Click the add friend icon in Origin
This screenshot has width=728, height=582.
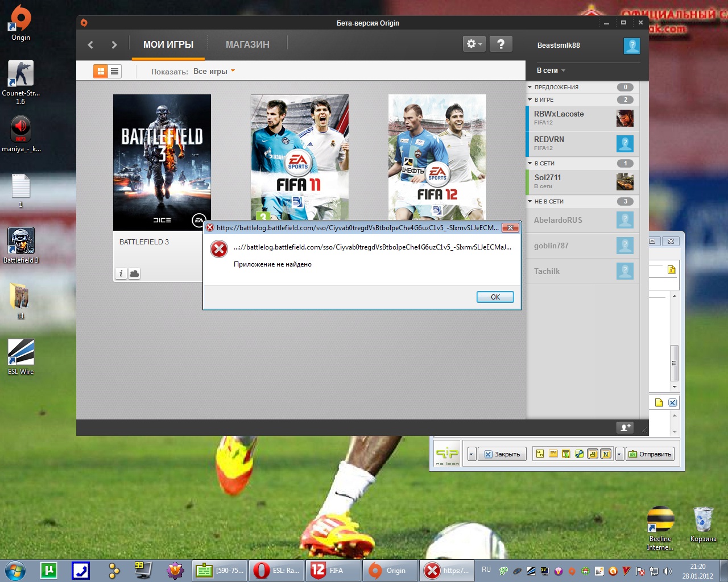[625, 427]
